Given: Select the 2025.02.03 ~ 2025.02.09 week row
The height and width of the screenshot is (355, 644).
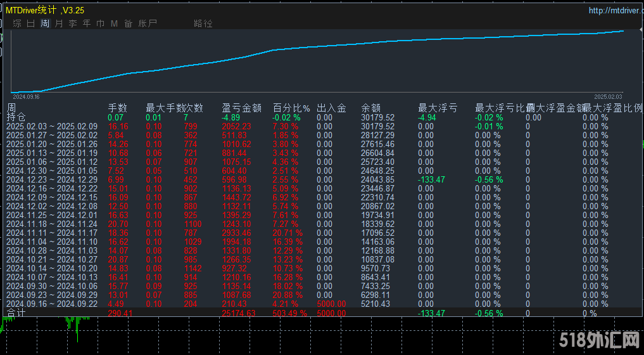Looking at the screenshot, I should [52, 126].
